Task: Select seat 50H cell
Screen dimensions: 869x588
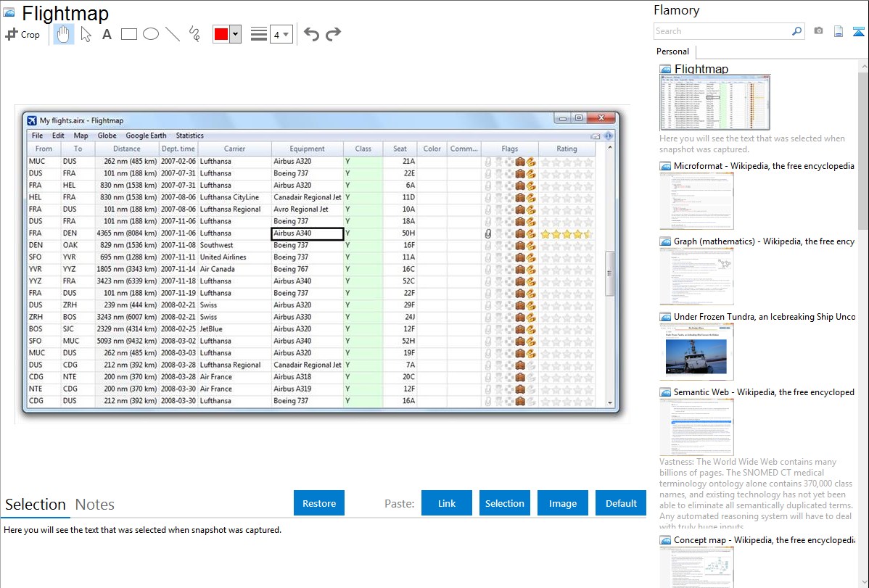Action: (x=400, y=233)
